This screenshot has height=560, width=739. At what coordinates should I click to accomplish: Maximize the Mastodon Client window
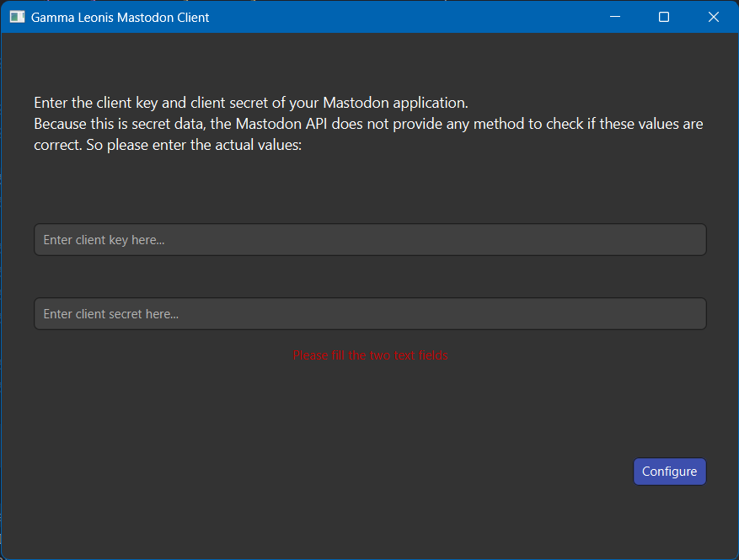(664, 17)
